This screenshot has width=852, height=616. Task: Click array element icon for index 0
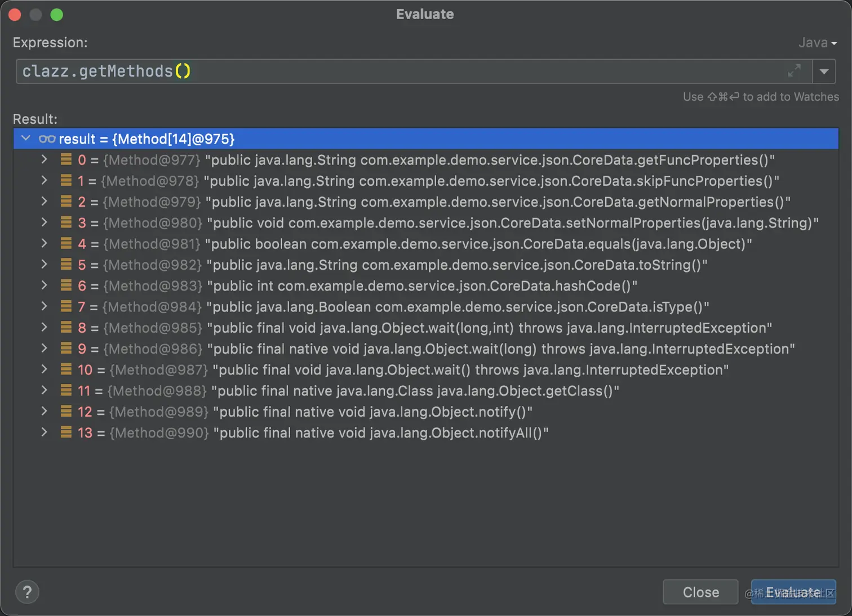[x=66, y=160]
